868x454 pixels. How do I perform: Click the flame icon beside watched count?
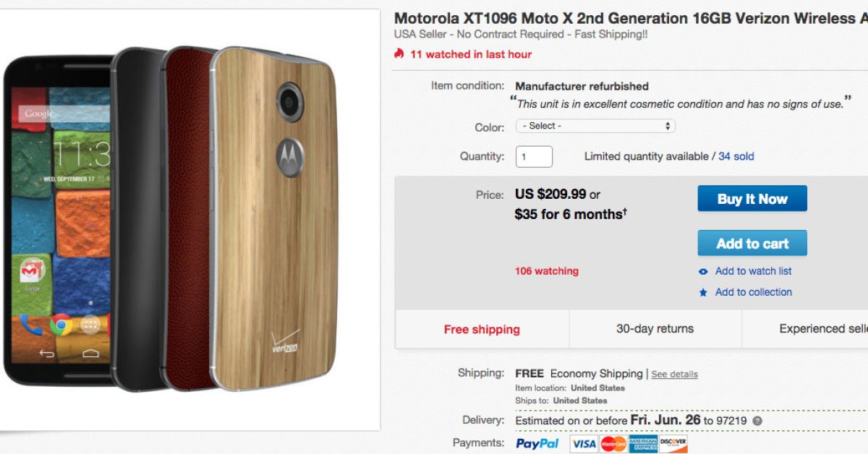click(x=399, y=54)
